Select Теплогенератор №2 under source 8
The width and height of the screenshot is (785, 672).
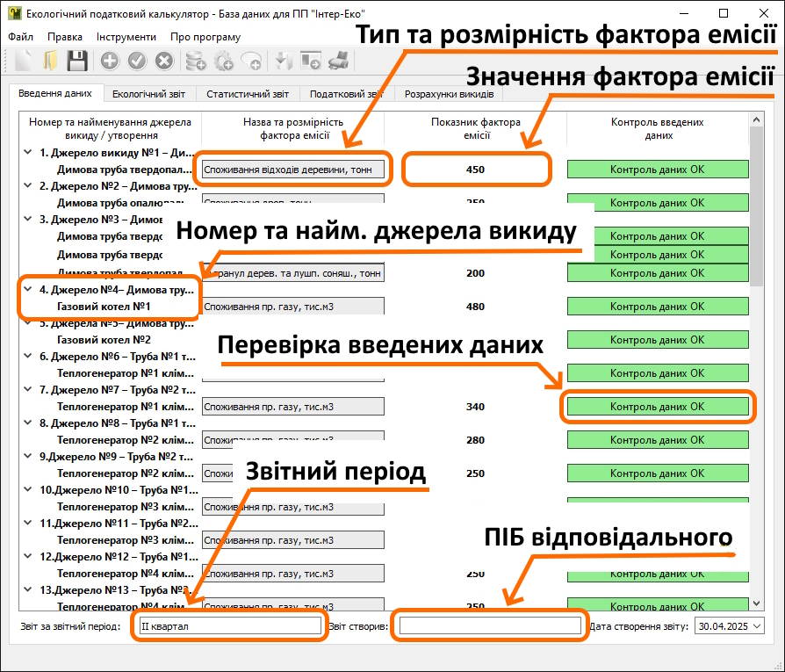[126, 440]
